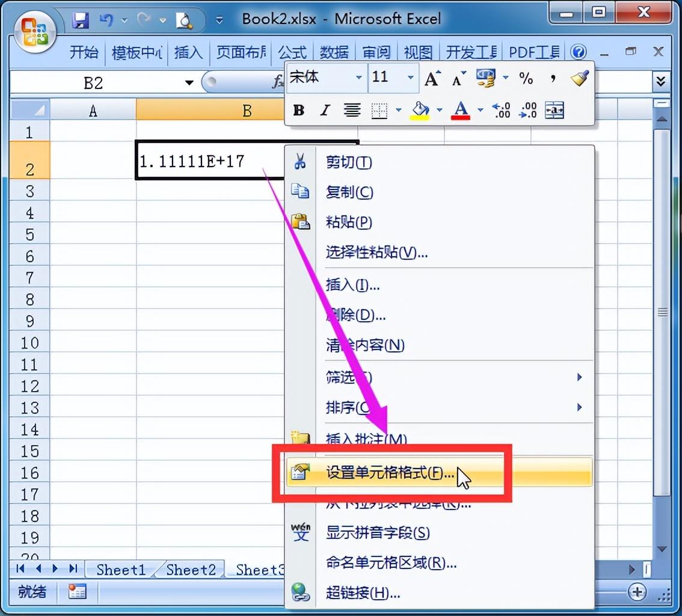Click the Comma Style formatting icon
The width and height of the screenshot is (682, 616).
coord(552,77)
